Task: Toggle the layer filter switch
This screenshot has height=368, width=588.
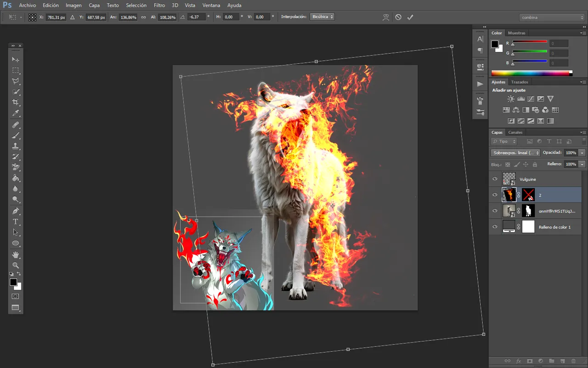Action: (583, 141)
